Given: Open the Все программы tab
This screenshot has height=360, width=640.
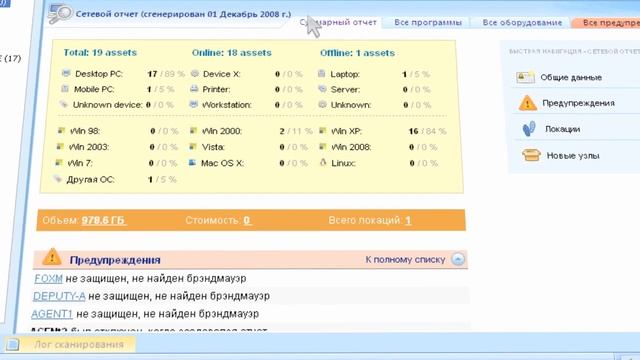Looking at the screenshot, I should click(x=428, y=22).
